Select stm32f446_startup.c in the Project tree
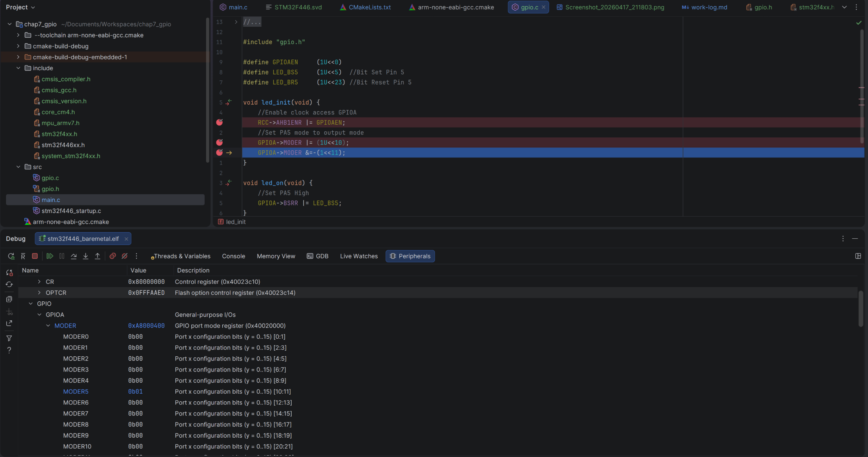The height and width of the screenshot is (457, 868). tap(71, 211)
